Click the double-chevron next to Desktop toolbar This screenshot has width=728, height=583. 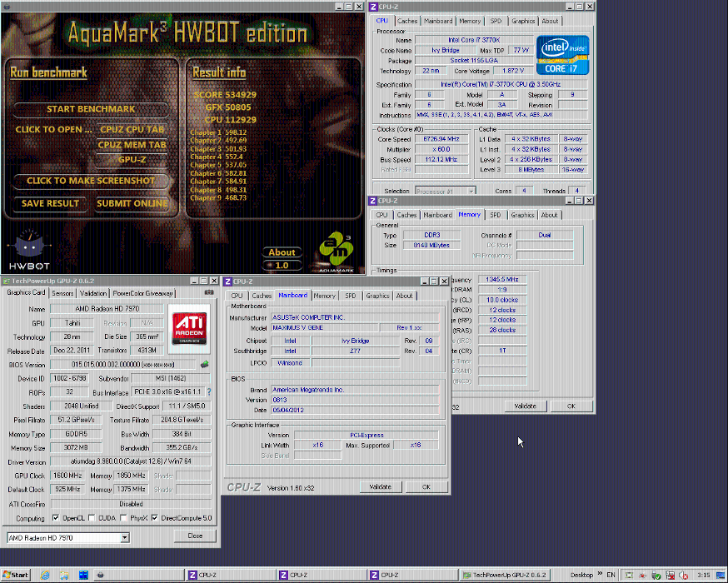(x=600, y=574)
